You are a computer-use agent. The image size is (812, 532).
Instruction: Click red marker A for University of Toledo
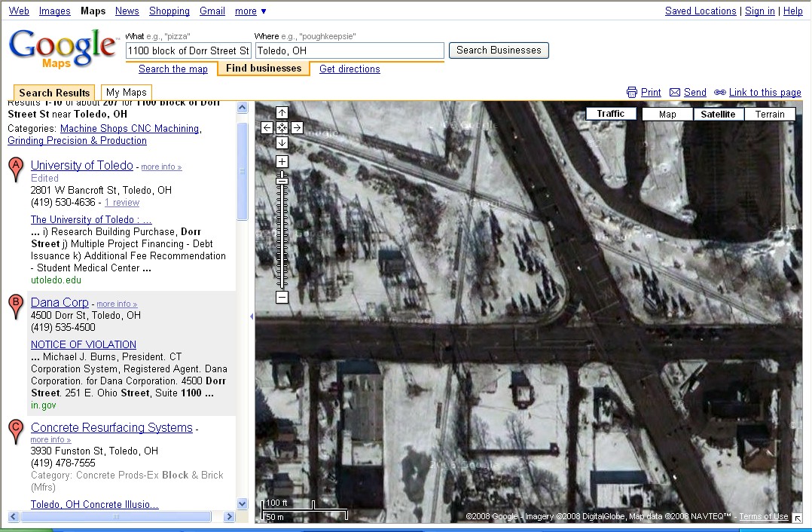15,170
